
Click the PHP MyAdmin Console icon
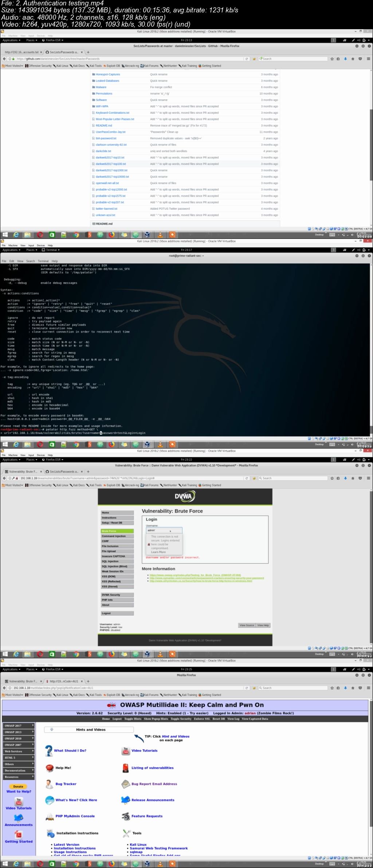(x=50, y=817)
